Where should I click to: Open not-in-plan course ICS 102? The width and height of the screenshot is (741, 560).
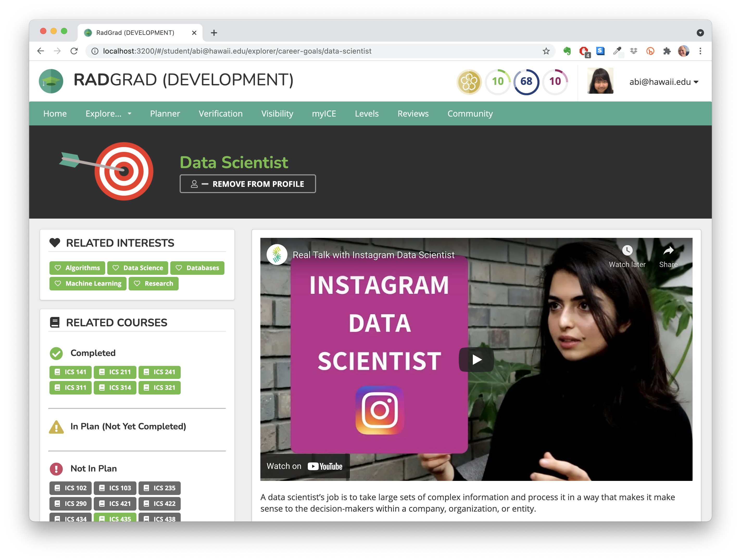pos(70,488)
